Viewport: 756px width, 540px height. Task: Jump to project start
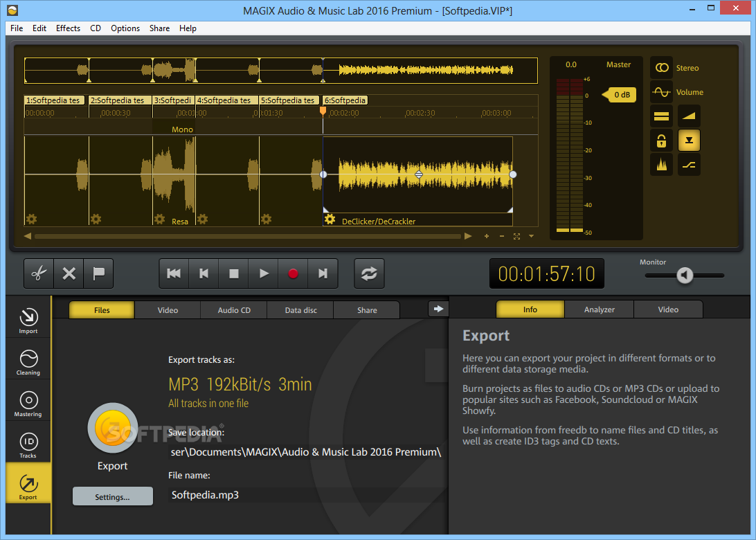174,273
